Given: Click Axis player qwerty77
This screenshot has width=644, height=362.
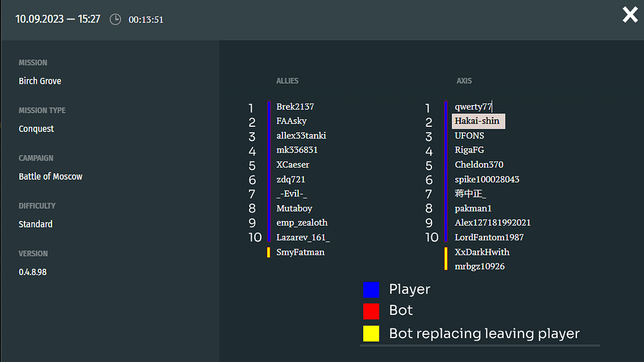Looking at the screenshot, I should click(x=473, y=107).
